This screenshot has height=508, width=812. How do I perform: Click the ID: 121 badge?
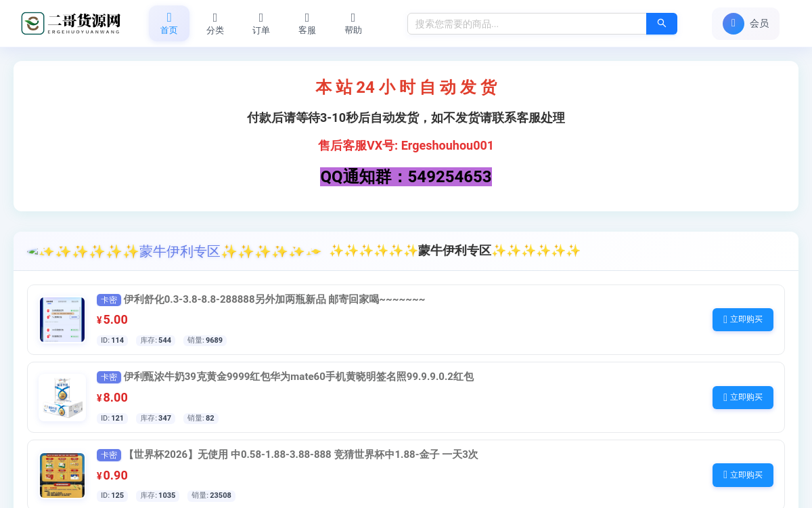112,419
